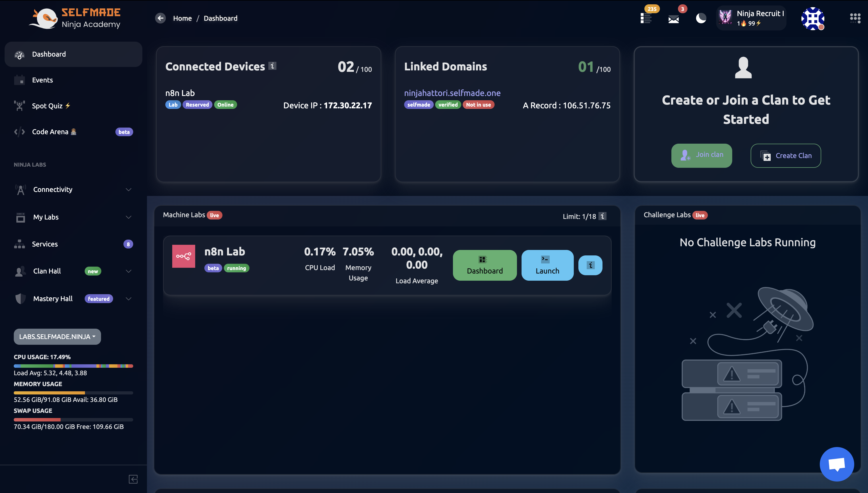
Task: Click the memory usage progress bar
Action: tap(73, 393)
